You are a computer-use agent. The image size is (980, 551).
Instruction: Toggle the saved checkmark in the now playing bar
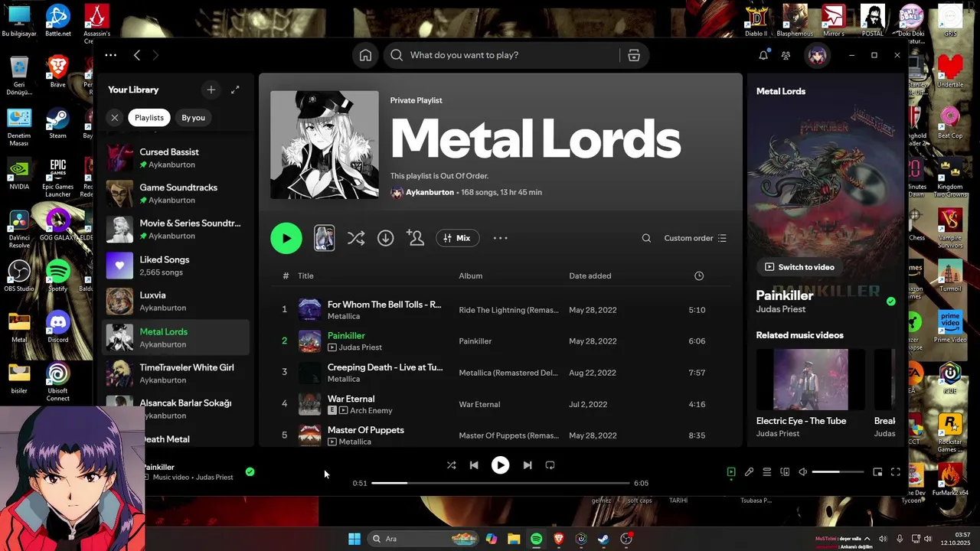point(250,471)
